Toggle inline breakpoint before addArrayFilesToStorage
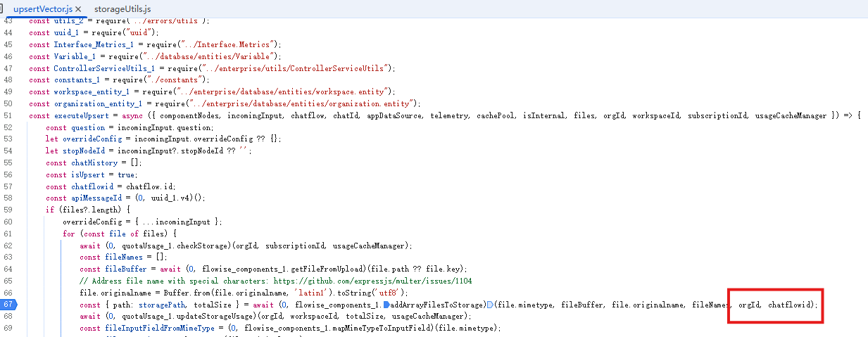868x337 pixels. coord(386,305)
